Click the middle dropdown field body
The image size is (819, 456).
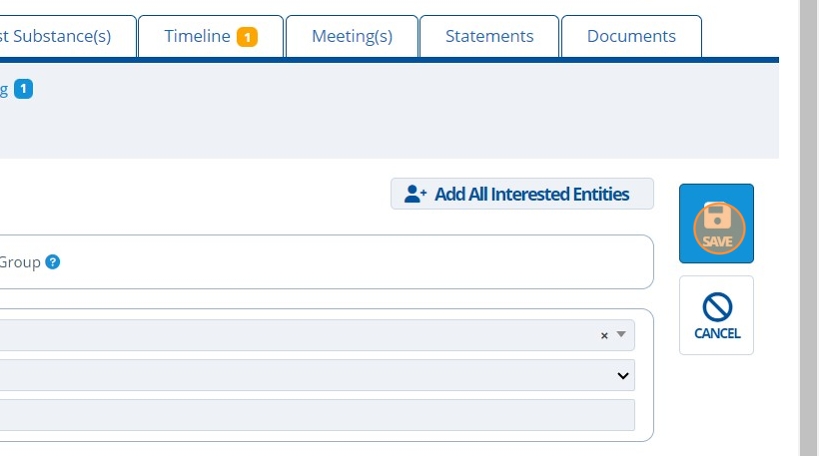click(300, 376)
